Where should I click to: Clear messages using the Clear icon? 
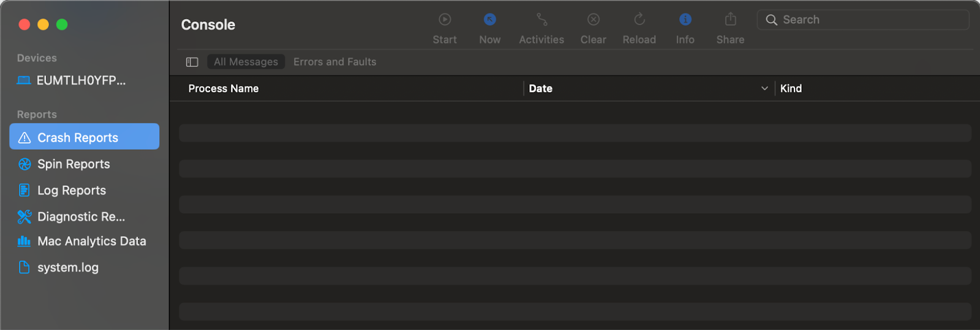[x=593, y=20]
